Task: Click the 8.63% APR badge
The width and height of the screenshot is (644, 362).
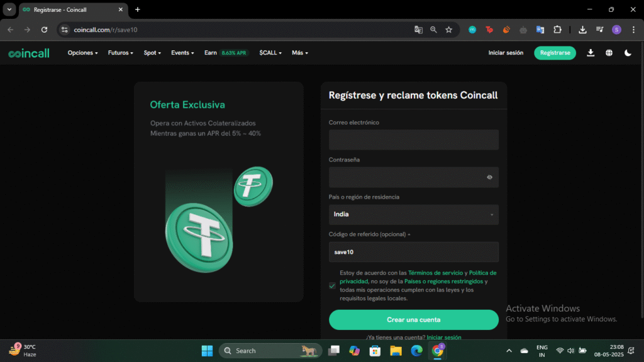Action: click(234, 53)
